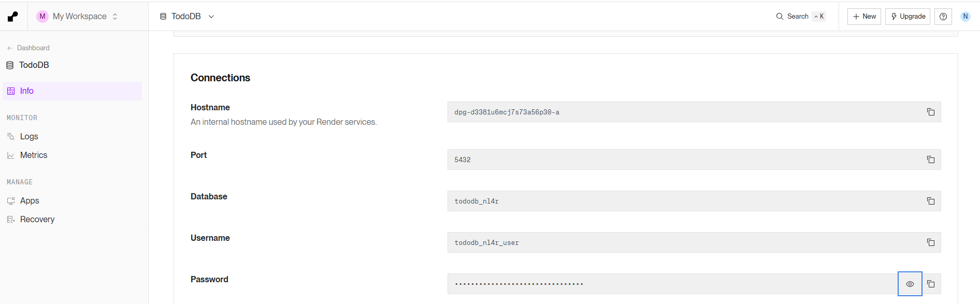Click the Search box

pyautogui.click(x=801, y=17)
